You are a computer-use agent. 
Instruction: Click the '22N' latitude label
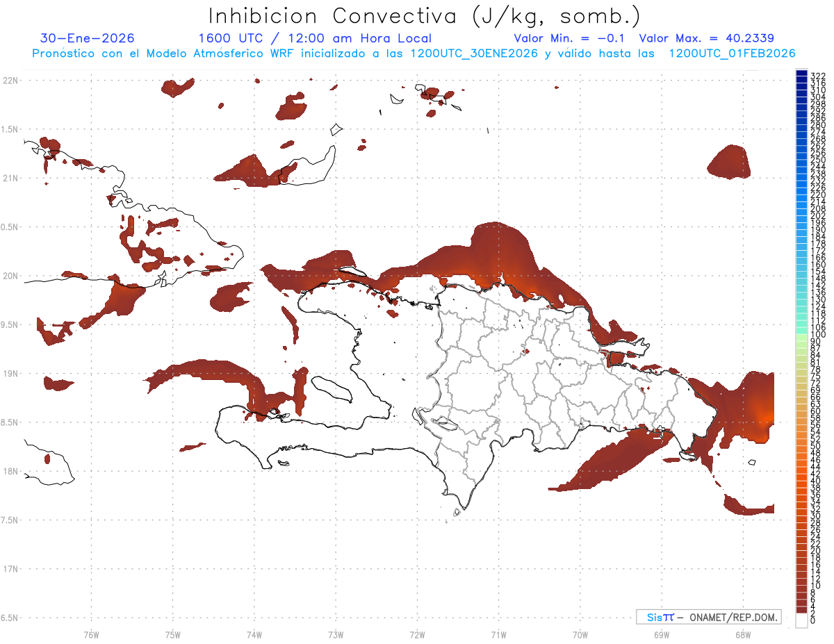10,81
